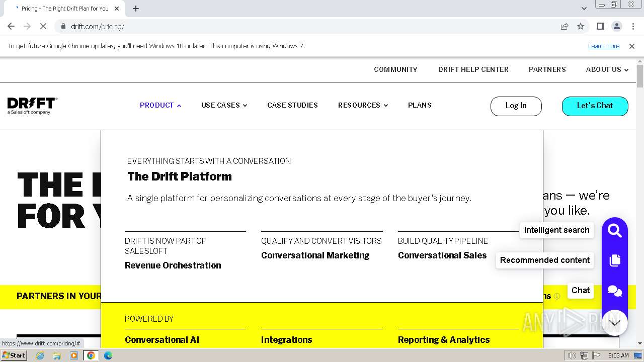The height and width of the screenshot is (362, 644).
Task: Open the ABOUT US dropdown
Action: click(x=607, y=70)
